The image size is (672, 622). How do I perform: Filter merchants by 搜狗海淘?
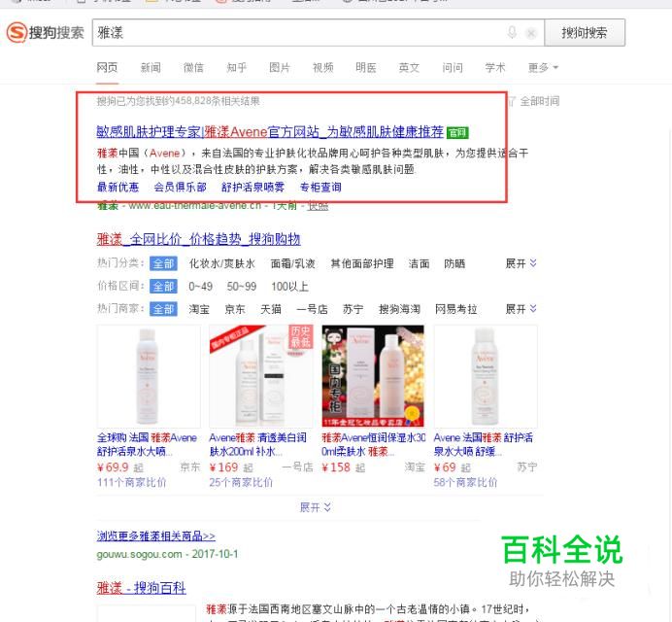coord(399,309)
